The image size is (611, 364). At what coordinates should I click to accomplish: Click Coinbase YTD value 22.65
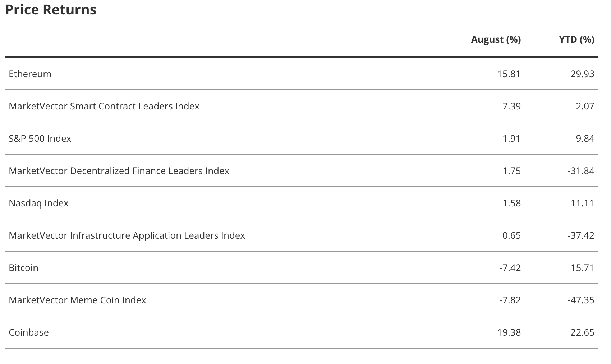582,332
